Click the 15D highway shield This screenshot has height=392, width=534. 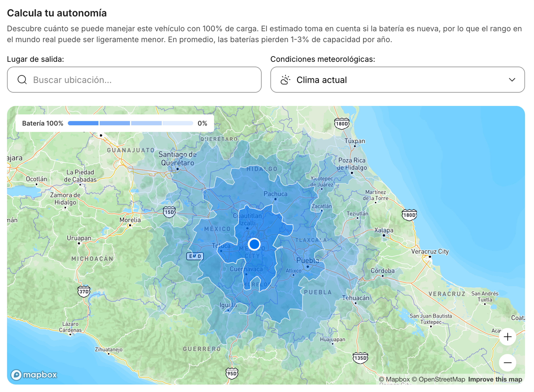[x=169, y=212]
